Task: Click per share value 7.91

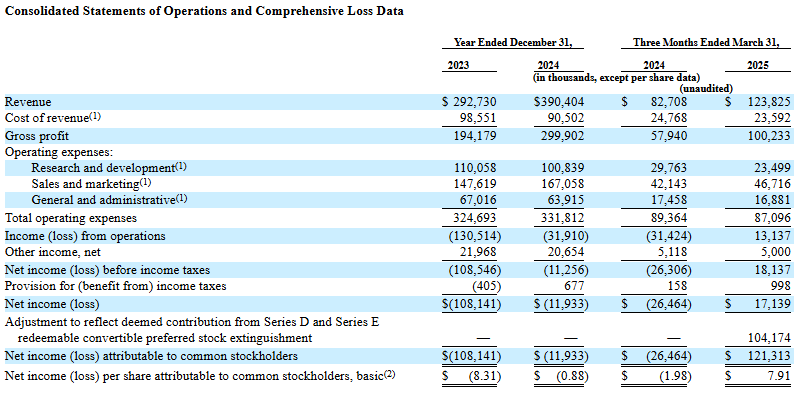Action: point(780,377)
